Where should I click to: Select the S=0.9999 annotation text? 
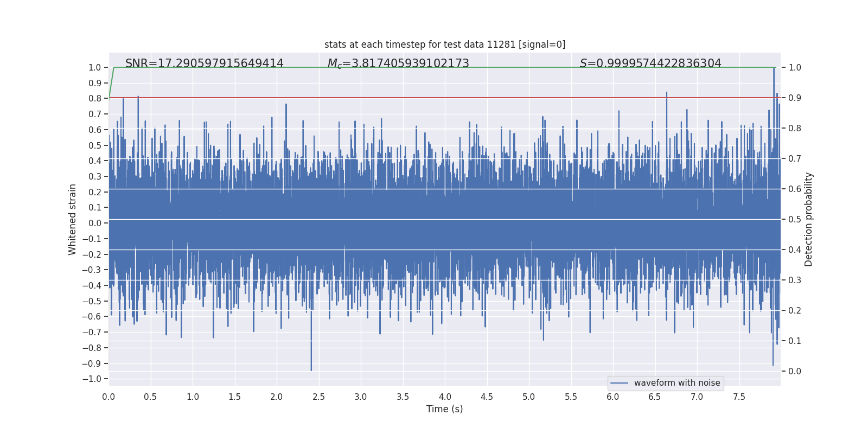[650, 63]
